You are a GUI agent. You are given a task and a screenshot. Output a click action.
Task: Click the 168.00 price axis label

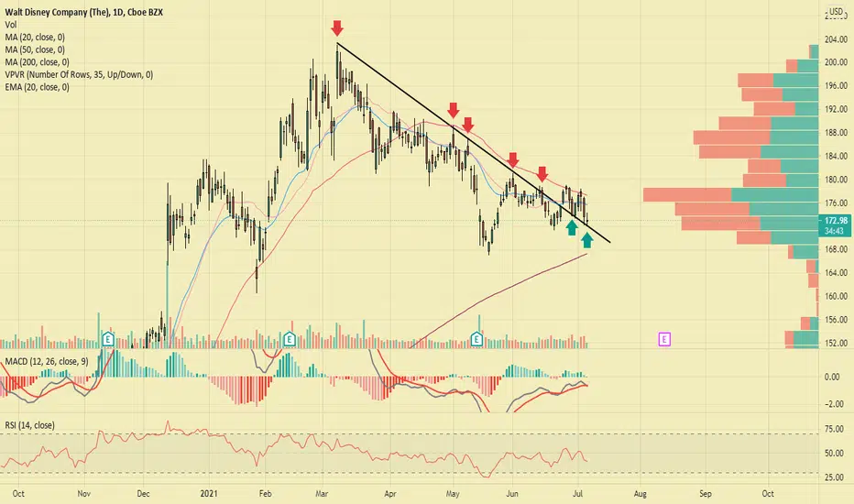pyautogui.click(x=836, y=249)
